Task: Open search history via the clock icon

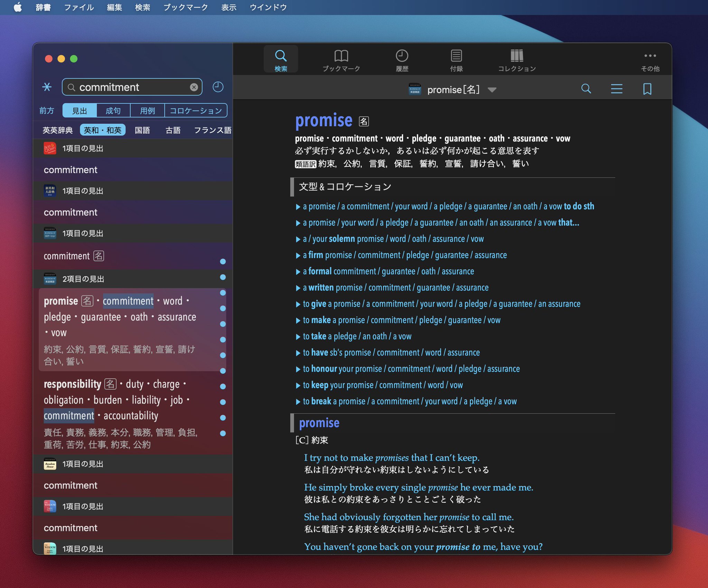Action: [x=218, y=87]
